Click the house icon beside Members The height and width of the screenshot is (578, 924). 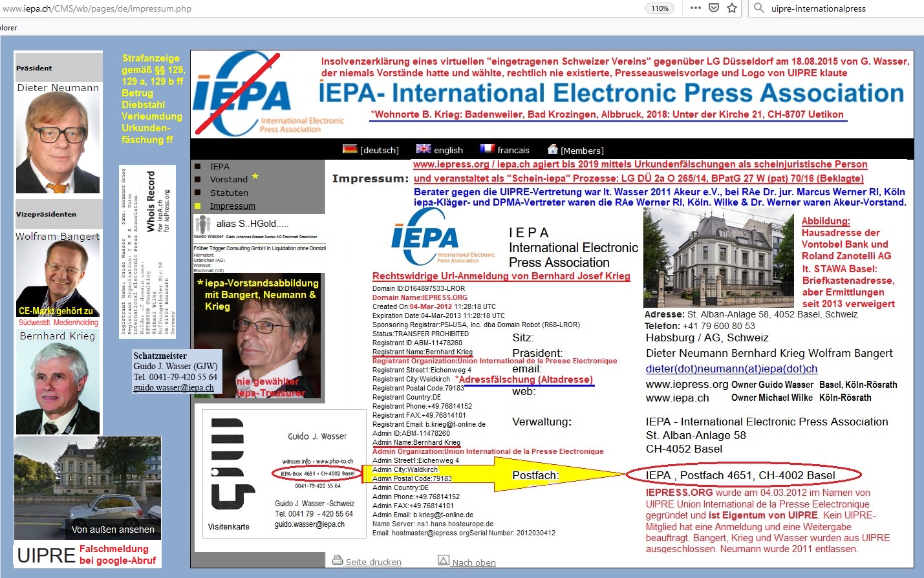(553, 149)
